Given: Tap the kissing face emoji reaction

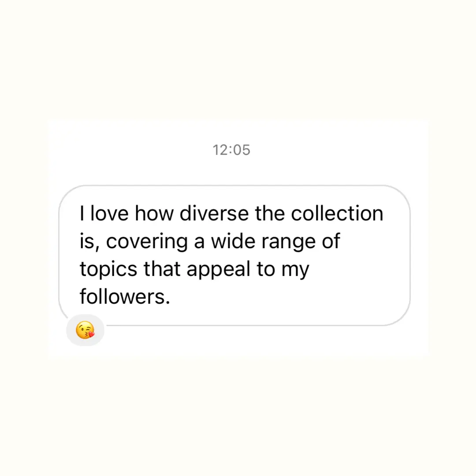Looking at the screenshot, I should click(86, 330).
